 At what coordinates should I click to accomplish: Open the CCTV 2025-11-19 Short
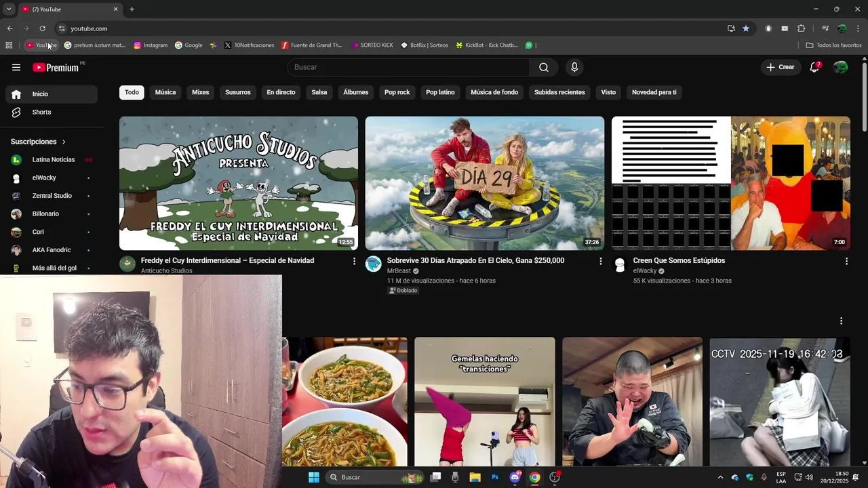point(780,402)
